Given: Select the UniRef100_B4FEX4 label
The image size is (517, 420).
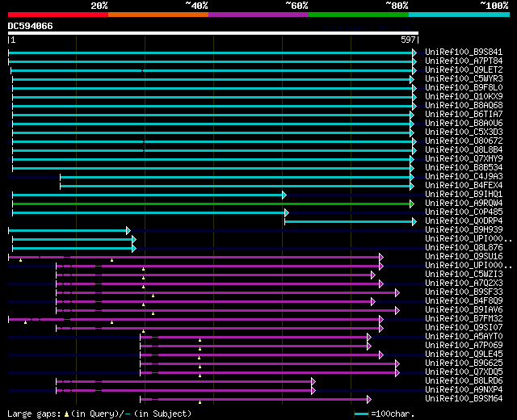Looking at the screenshot, I should tap(464, 186).
